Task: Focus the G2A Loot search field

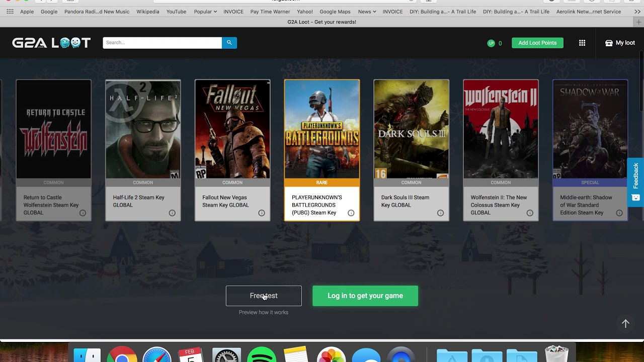Action: [x=162, y=43]
